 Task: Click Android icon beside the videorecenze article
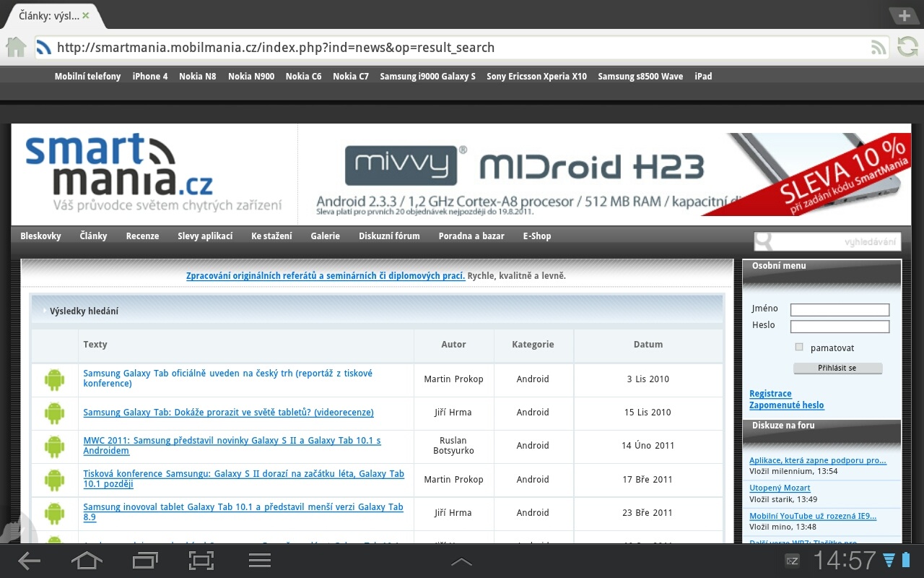[54, 413]
